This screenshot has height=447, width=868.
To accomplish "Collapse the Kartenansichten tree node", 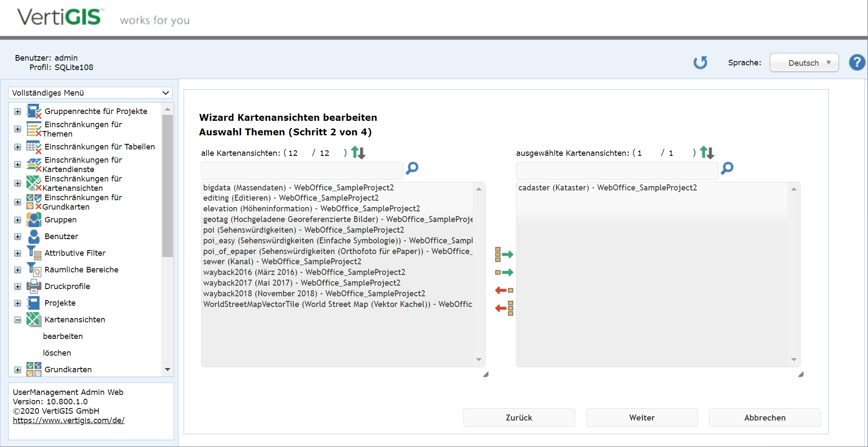I will [x=18, y=320].
